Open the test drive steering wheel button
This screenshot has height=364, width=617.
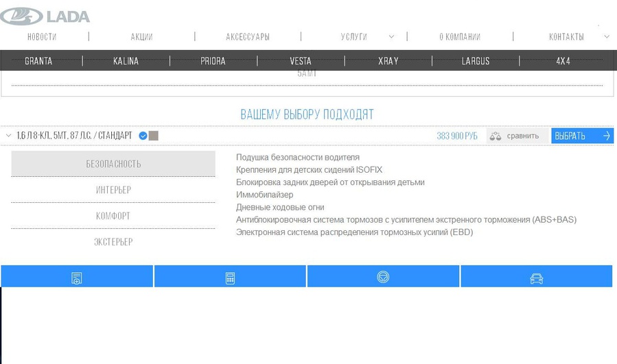383,276
